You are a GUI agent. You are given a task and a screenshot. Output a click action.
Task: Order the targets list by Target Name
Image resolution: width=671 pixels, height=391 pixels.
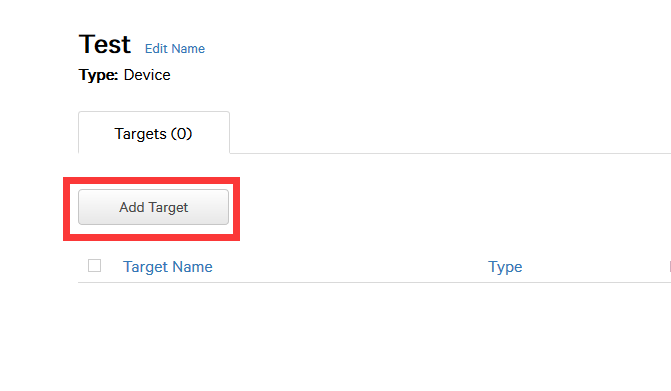coord(168,267)
